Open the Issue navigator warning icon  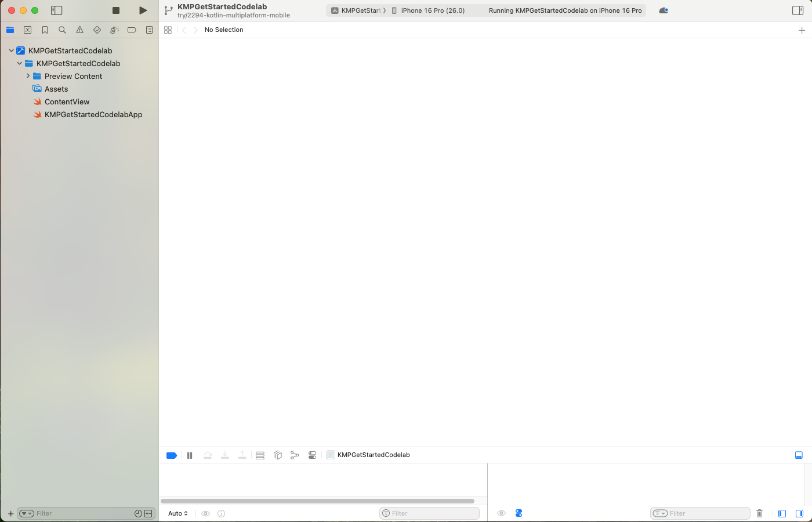click(x=80, y=30)
